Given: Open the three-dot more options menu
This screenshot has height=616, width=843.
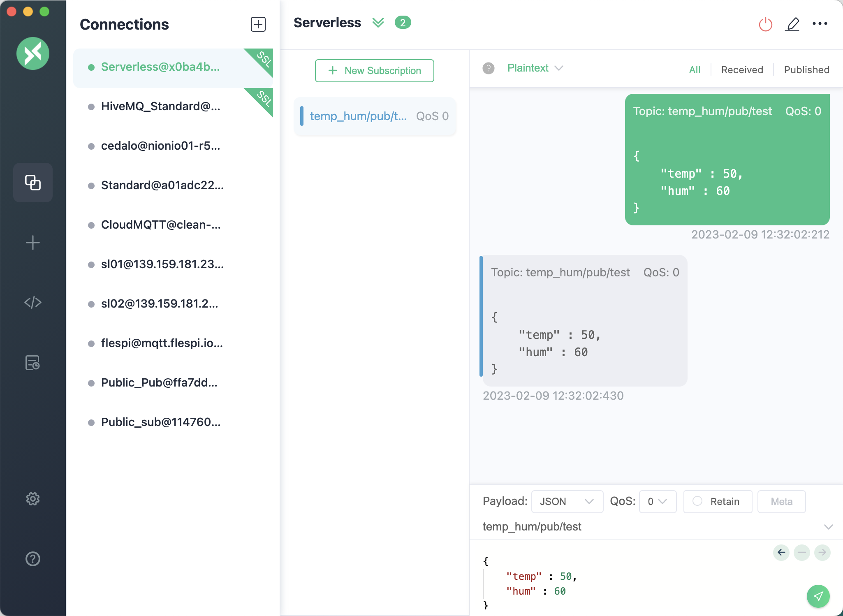Looking at the screenshot, I should 820,24.
